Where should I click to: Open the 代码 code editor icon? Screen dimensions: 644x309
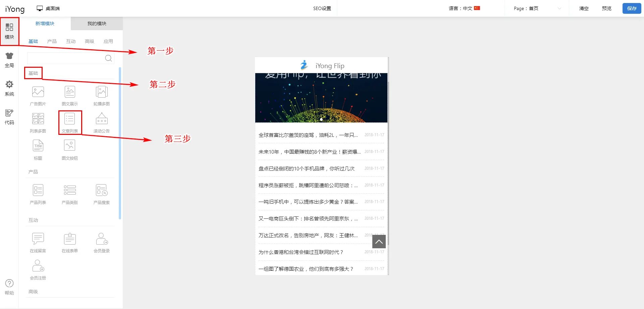coord(9,117)
